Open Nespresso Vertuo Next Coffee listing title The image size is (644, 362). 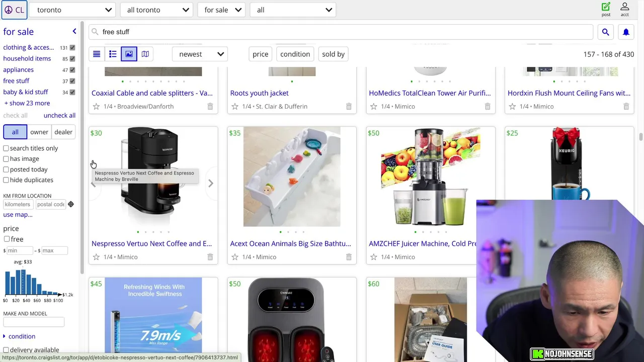(x=151, y=243)
